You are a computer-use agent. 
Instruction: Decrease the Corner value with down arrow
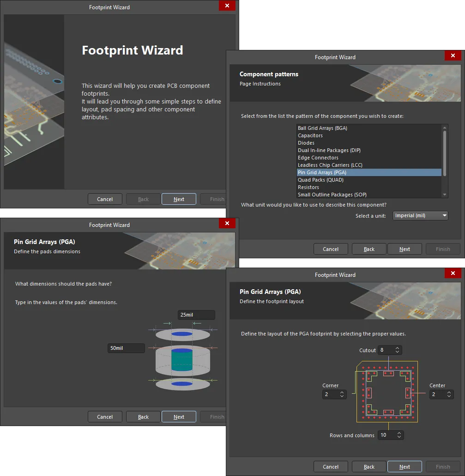pos(342,397)
